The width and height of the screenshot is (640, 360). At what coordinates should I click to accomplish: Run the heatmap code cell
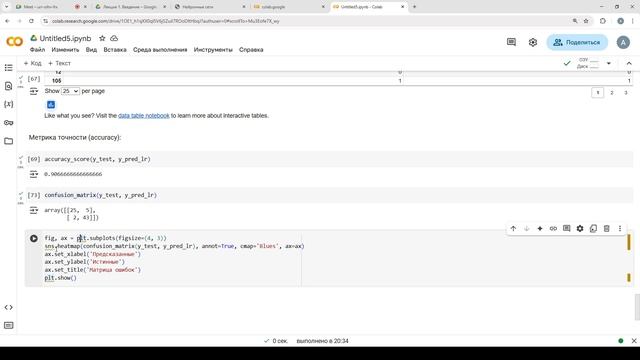click(x=34, y=238)
